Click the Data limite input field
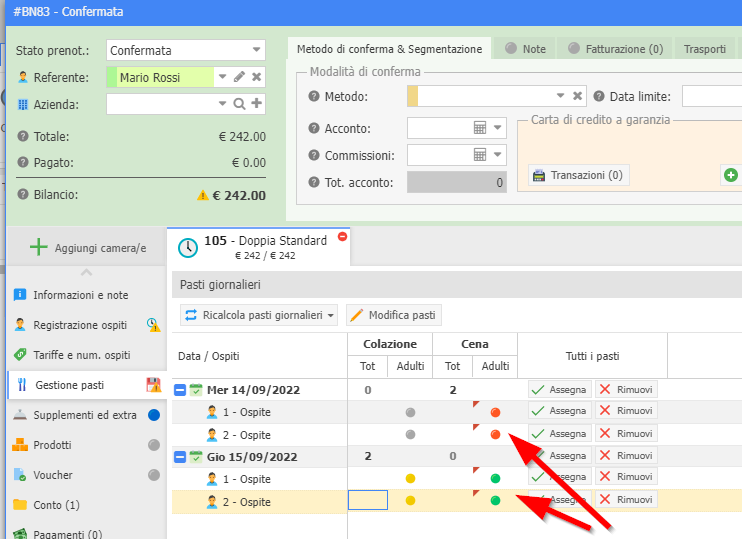This screenshot has width=742, height=539. tap(712, 96)
